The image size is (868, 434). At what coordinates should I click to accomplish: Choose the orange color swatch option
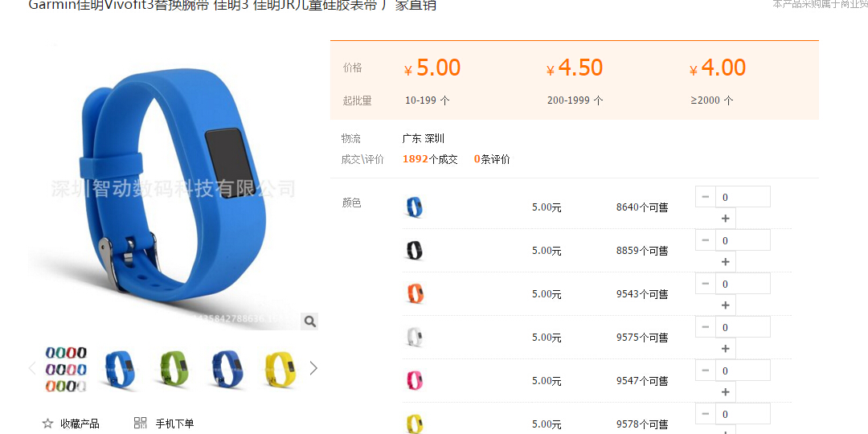[414, 293]
